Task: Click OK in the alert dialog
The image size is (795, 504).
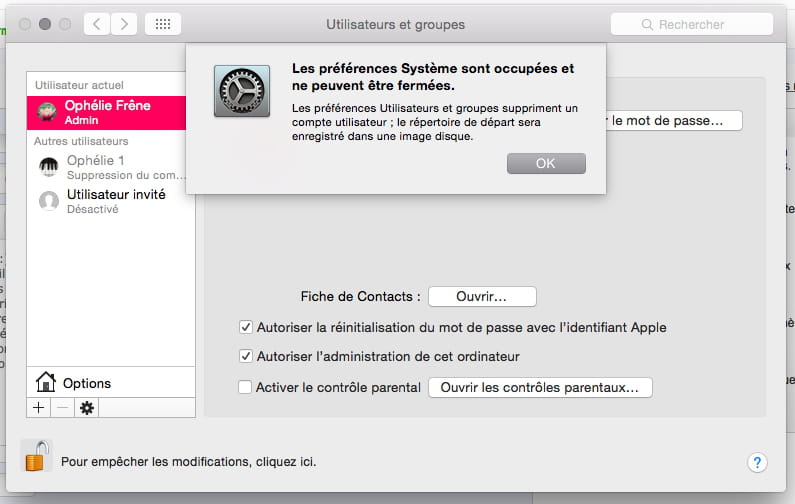Action: [546, 163]
